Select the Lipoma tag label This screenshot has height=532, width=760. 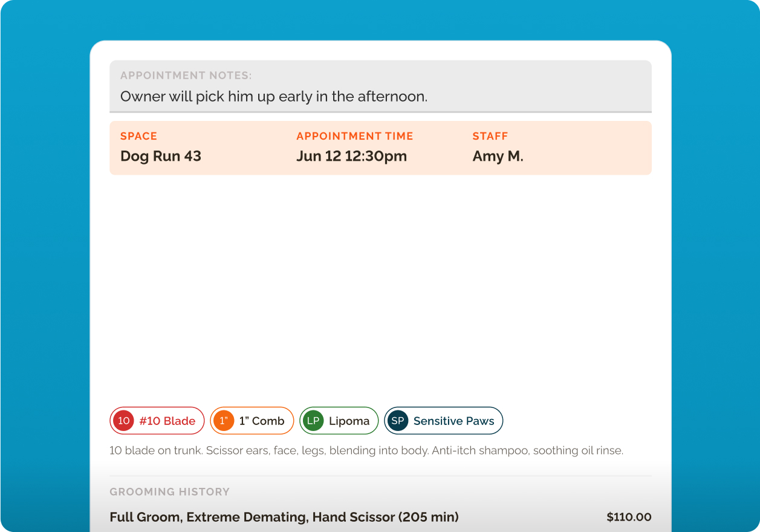click(x=349, y=421)
